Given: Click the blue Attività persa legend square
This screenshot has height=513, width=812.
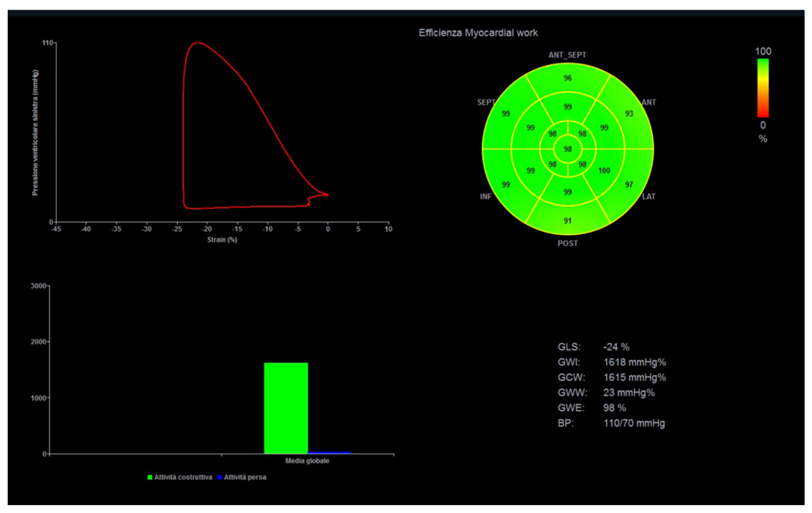Looking at the screenshot, I should coord(220,477).
